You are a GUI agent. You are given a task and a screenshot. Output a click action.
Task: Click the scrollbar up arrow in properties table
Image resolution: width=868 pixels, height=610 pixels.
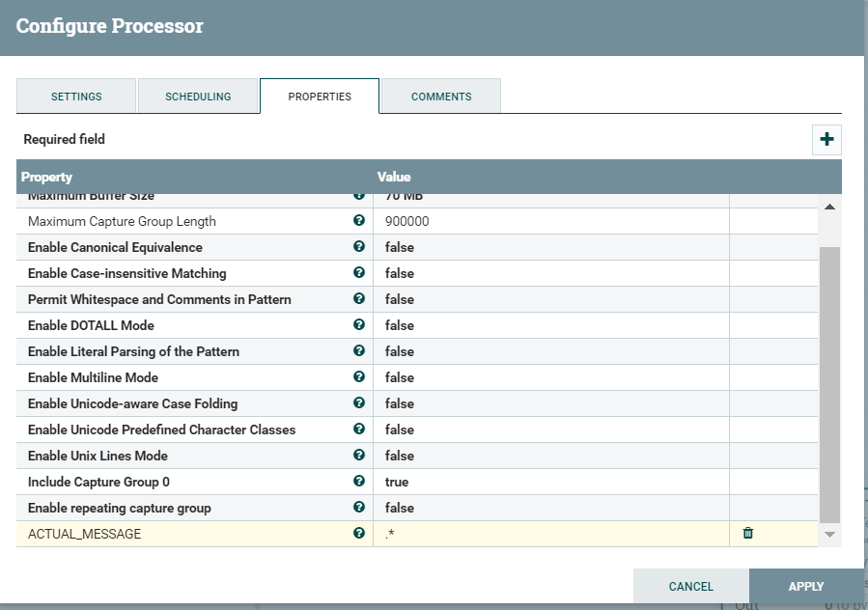[x=829, y=207]
